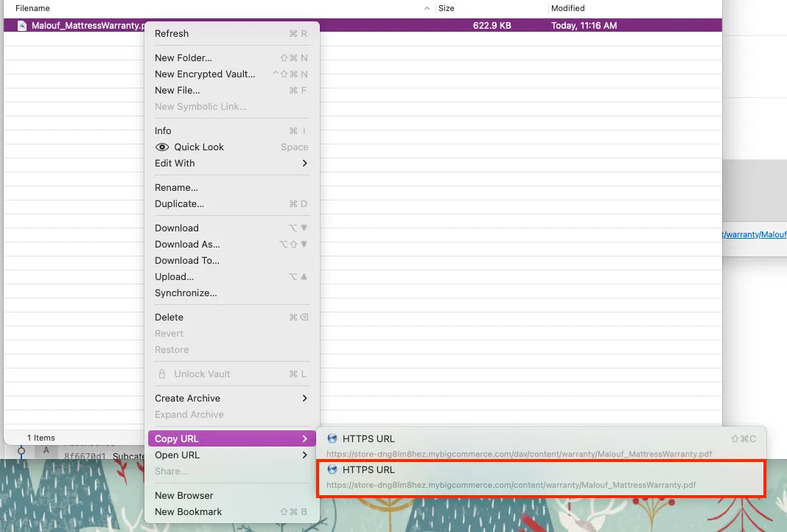Viewport: 787px width, 532px height.
Task: Click the globe icon on the highlighted HTTPS URL
Action: click(x=332, y=469)
